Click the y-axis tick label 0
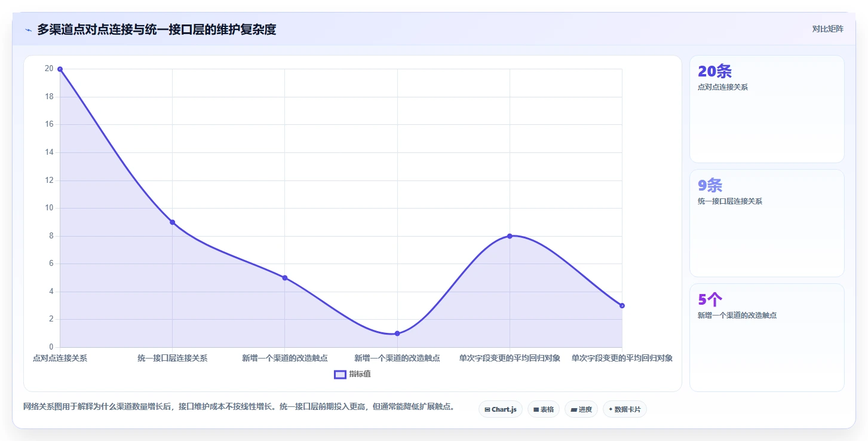Screen dimensions: 868x441 pyautogui.click(x=51, y=347)
